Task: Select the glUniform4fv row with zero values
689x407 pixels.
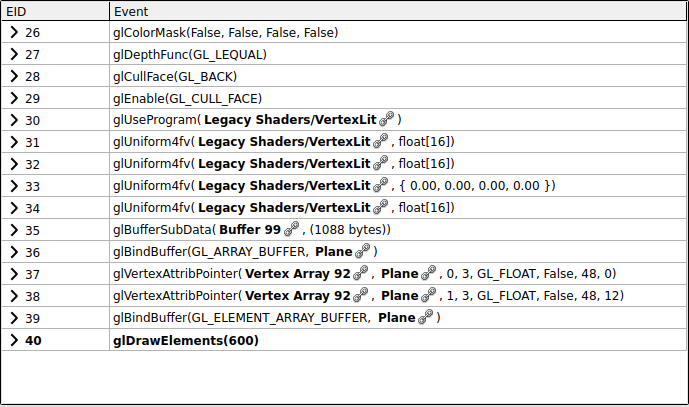Action: click(344, 186)
